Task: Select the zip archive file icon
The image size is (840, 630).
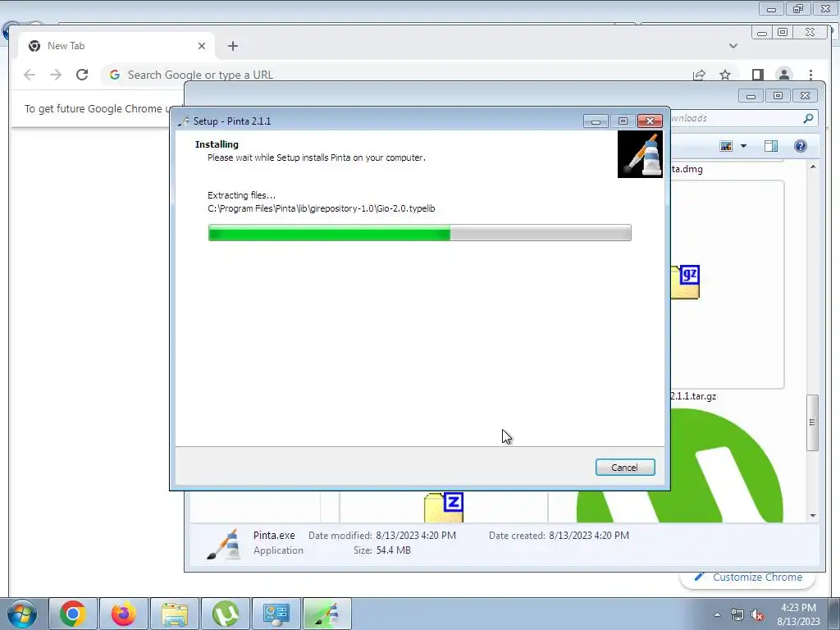Action: click(444, 507)
